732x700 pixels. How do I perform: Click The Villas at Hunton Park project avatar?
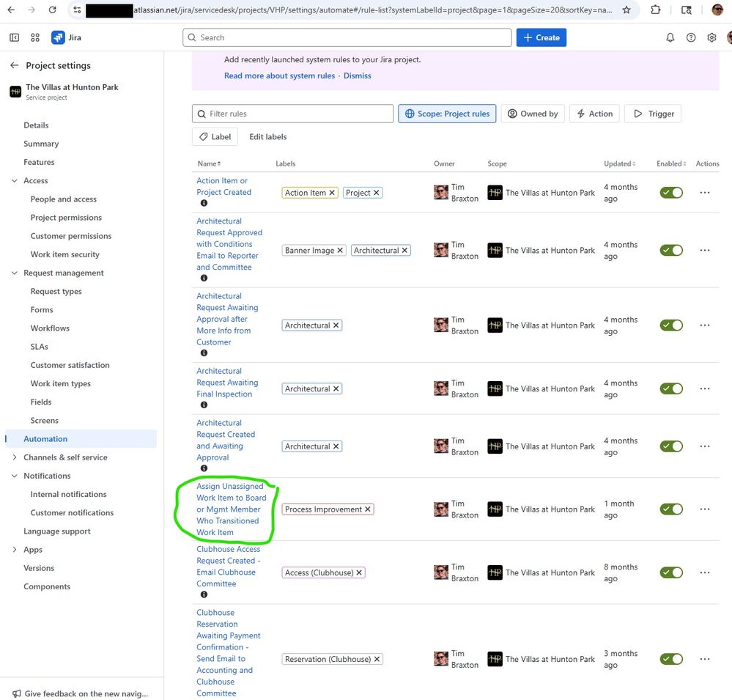(x=15, y=92)
